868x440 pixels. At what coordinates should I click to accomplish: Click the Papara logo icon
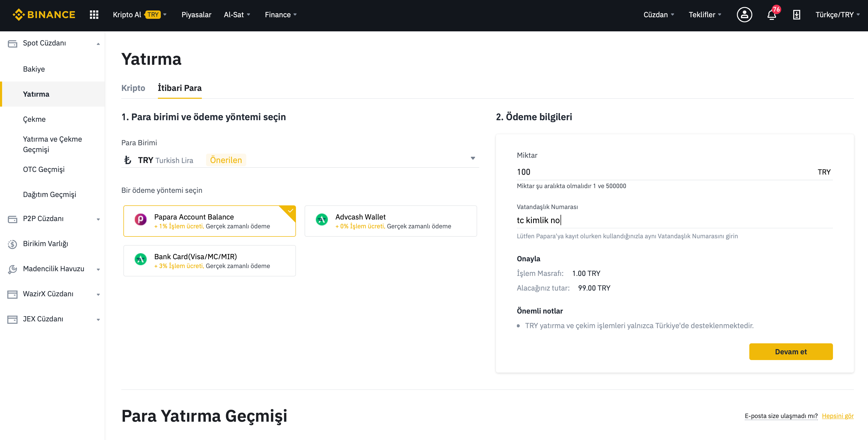coord(140,219)
